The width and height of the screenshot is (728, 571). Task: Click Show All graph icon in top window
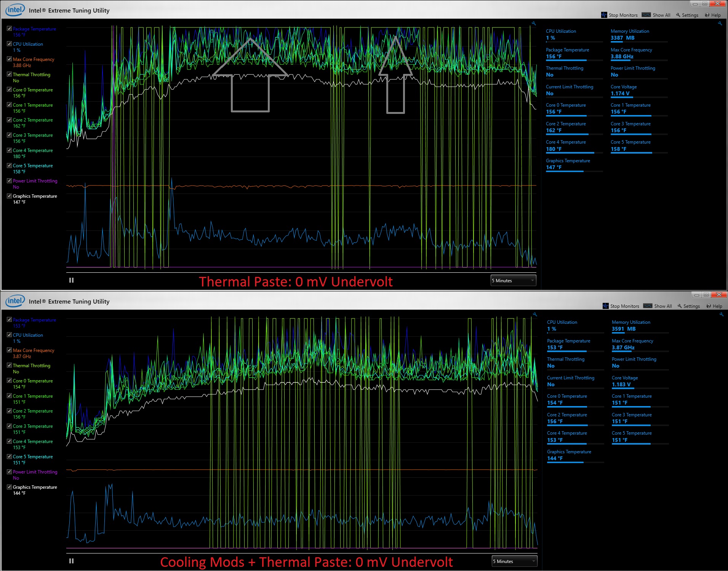[646, 15]
